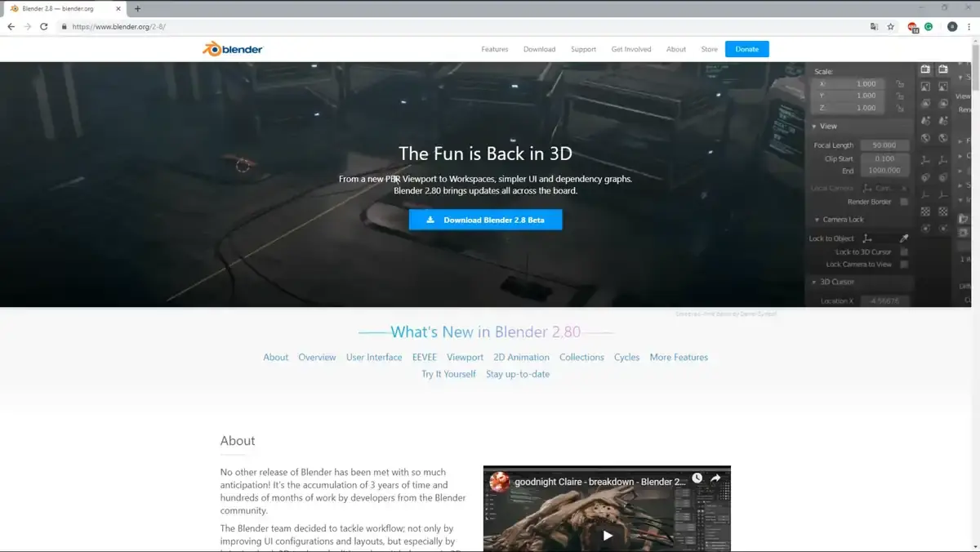980x552 pixels.
Task: Jump to the About section link
Action: click(276, 357)
